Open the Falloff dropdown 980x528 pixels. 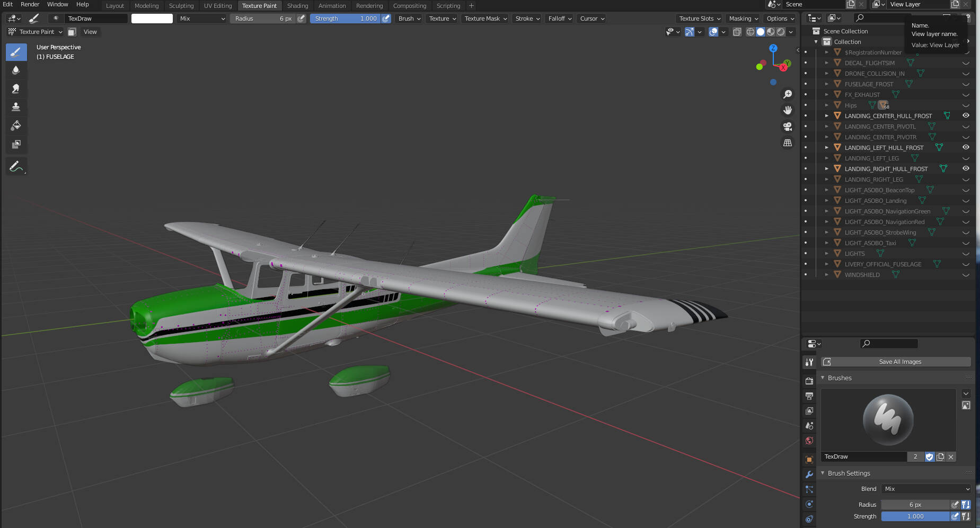pos(560,19)
